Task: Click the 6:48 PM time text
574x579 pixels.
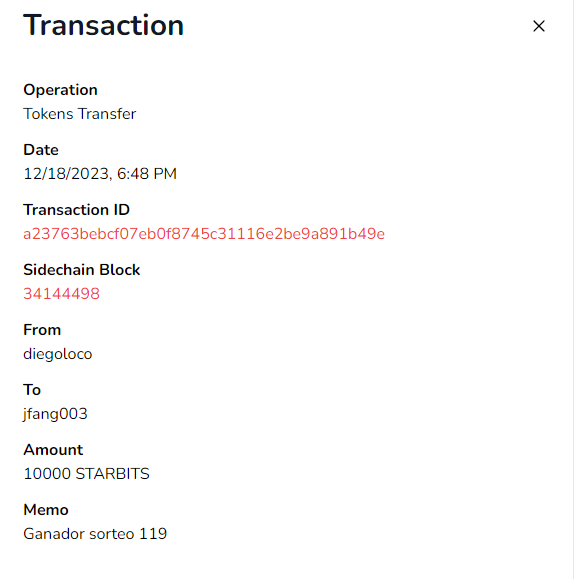Action: pos(147,174)
